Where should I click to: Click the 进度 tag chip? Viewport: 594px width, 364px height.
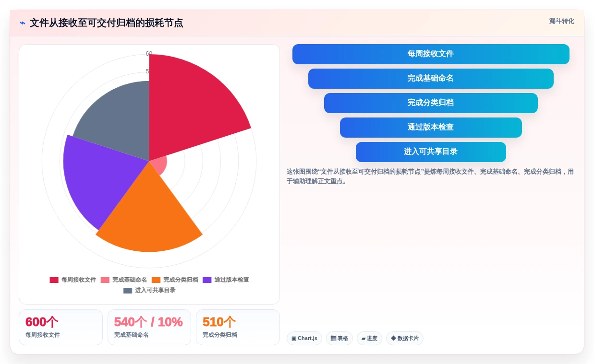click(369, 338)
